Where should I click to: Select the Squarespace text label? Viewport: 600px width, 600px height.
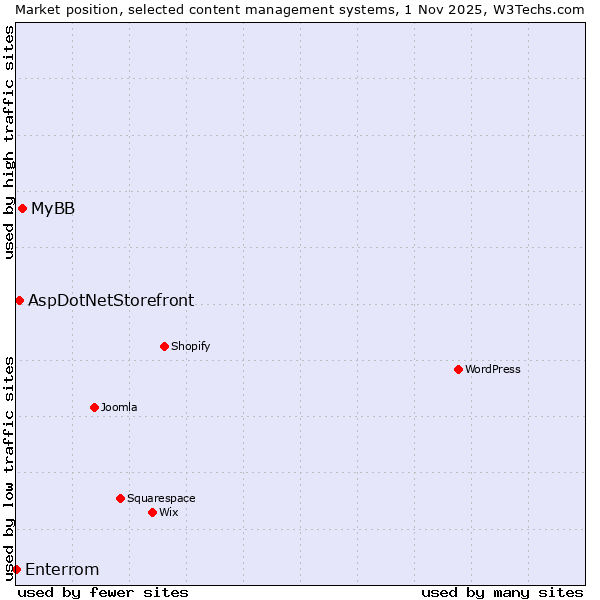click(x=161, y=499)
